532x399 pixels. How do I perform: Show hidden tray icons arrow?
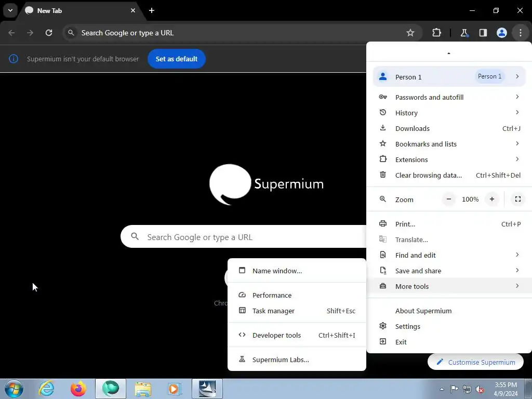(442, 389)
